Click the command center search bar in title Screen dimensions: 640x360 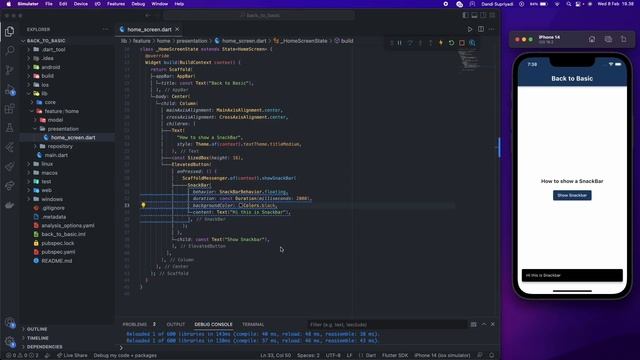[260, 16]
